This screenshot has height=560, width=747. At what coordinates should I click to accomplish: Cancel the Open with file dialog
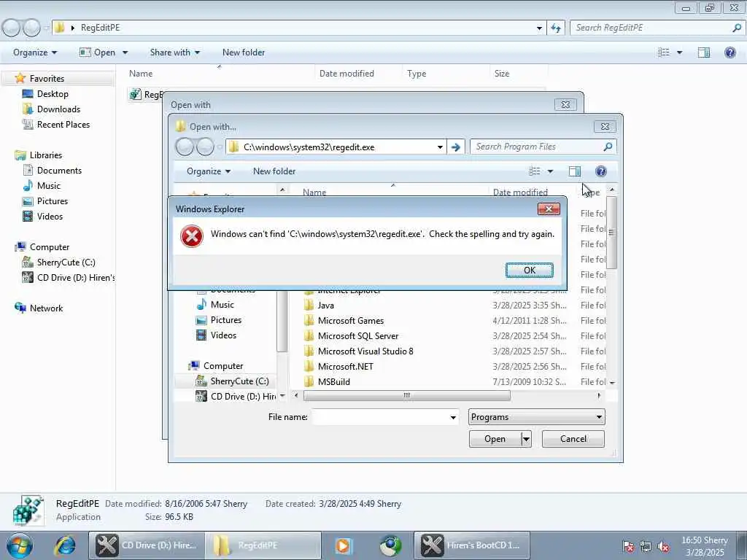point(573,438)
